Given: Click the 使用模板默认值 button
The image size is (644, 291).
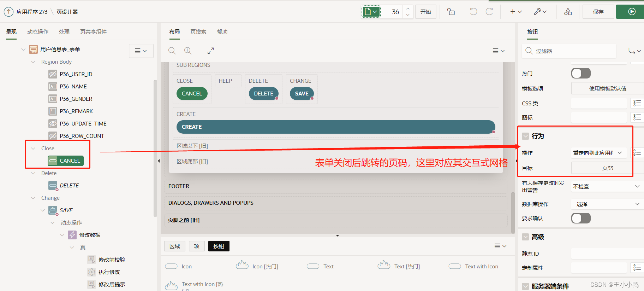Looking at the screenshot, I should pyautogui.click(x=608, y=88).
